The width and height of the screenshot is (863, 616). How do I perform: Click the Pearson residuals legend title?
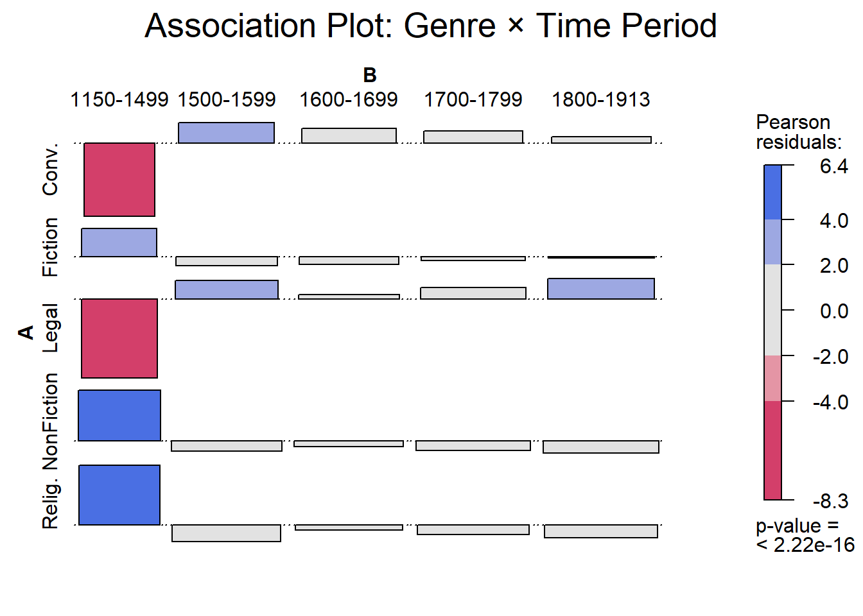798,132
